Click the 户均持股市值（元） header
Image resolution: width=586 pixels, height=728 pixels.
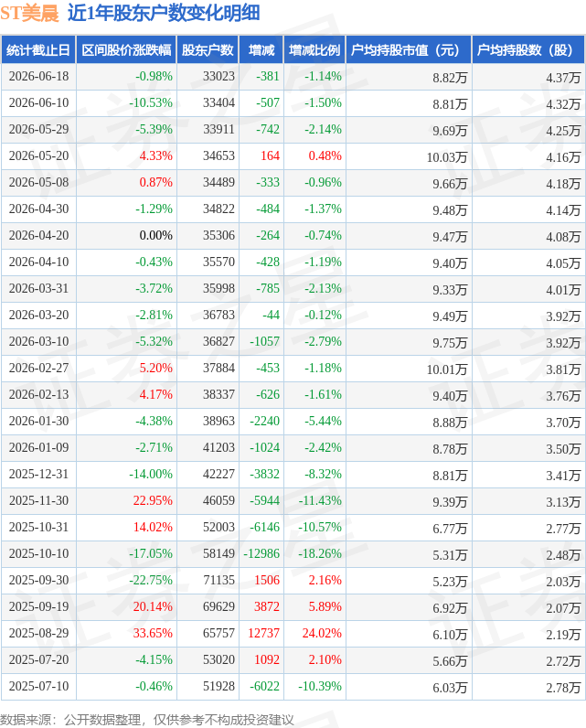click(409, 49)
